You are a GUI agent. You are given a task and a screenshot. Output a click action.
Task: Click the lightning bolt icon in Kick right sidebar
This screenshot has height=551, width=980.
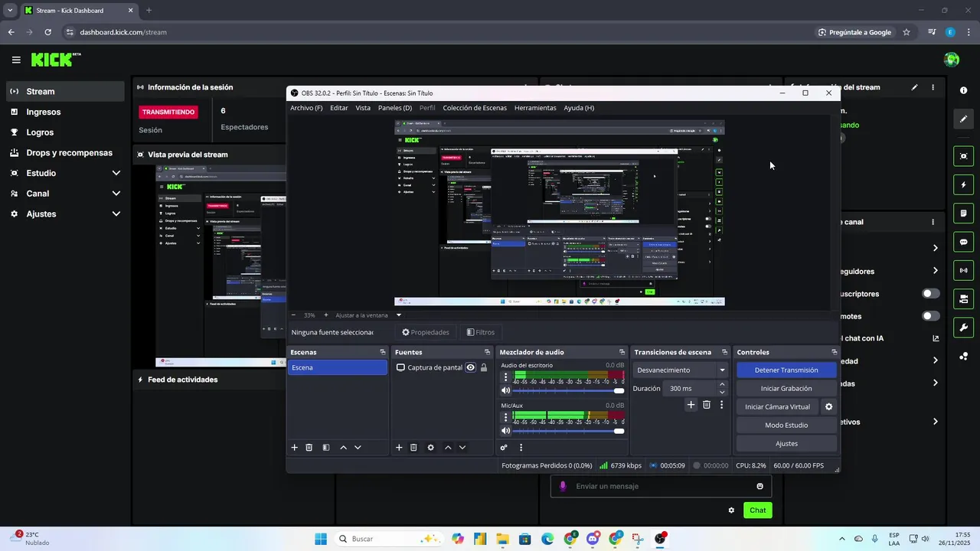[x=963, y=185]
